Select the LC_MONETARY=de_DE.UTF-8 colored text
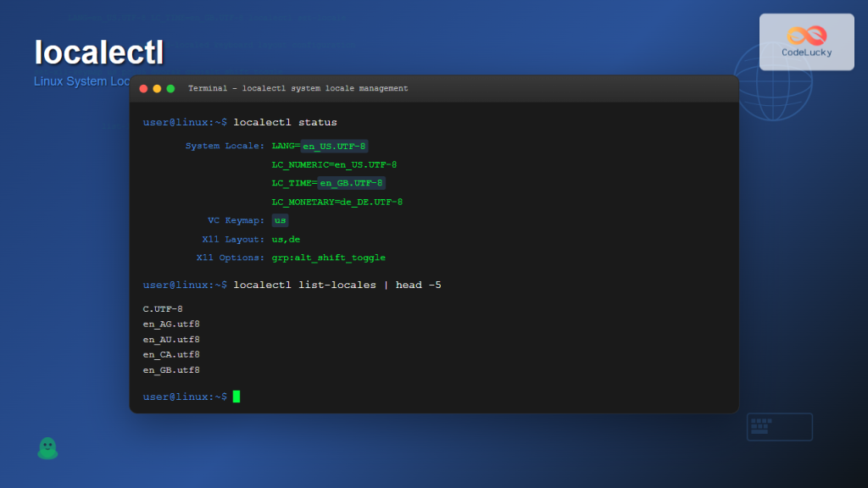The height and width of the screenshot is (488, 868). pos(337,202)
